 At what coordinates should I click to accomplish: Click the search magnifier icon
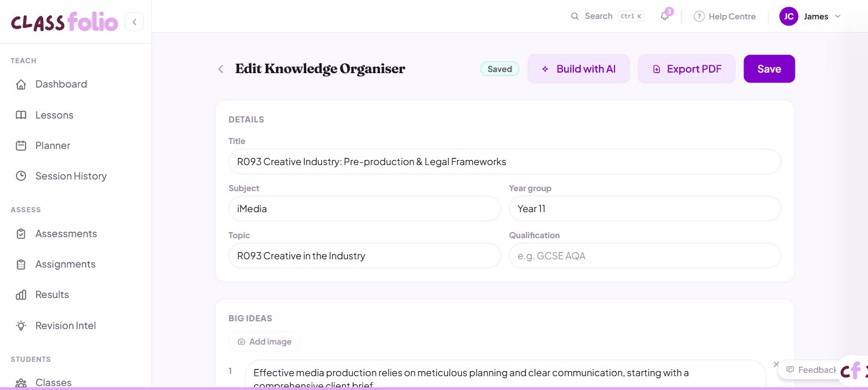(x=575, y=16)
